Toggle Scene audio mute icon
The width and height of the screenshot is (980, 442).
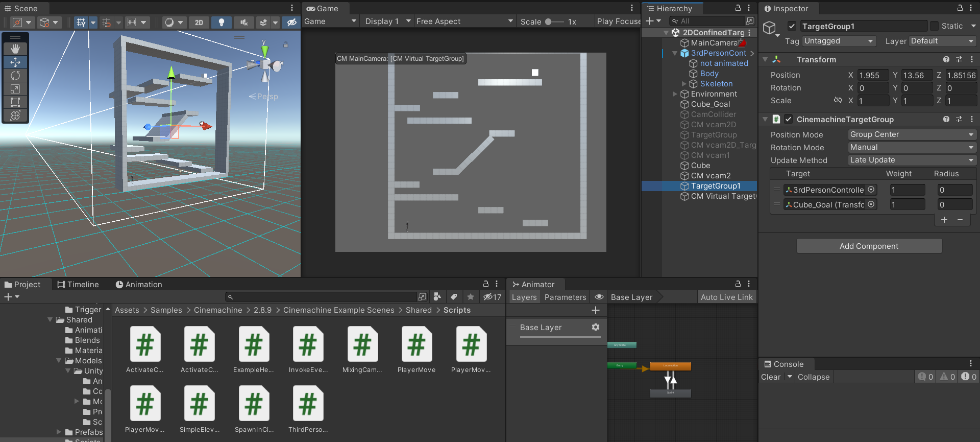(244, 22)
